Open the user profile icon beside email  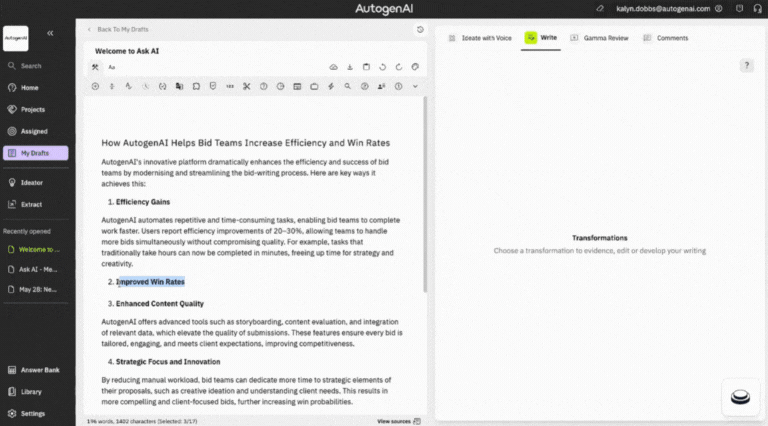719,8
